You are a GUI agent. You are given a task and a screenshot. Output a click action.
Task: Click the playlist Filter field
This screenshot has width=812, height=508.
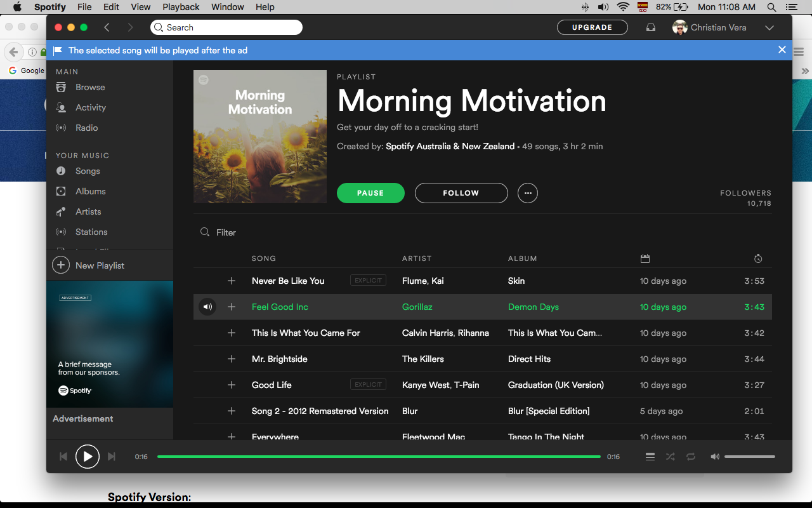coord(226,232)
